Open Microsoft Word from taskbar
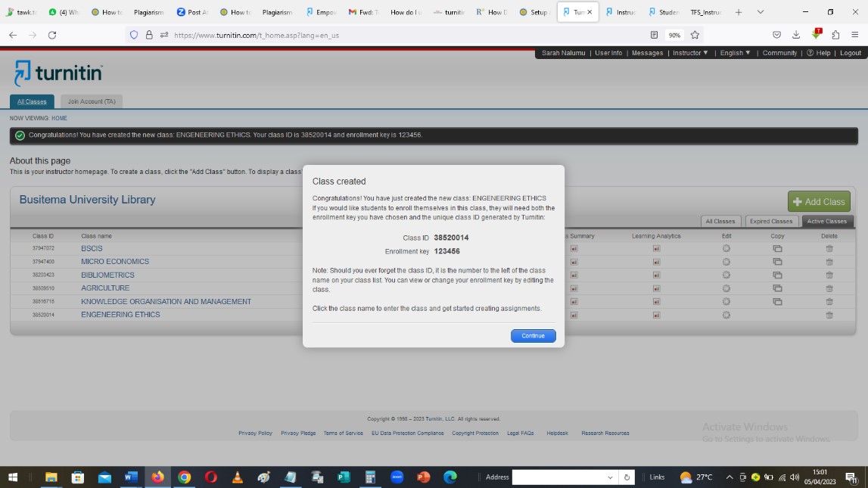The width and height of the screenshot is (868, 488). tap(131, 477)
